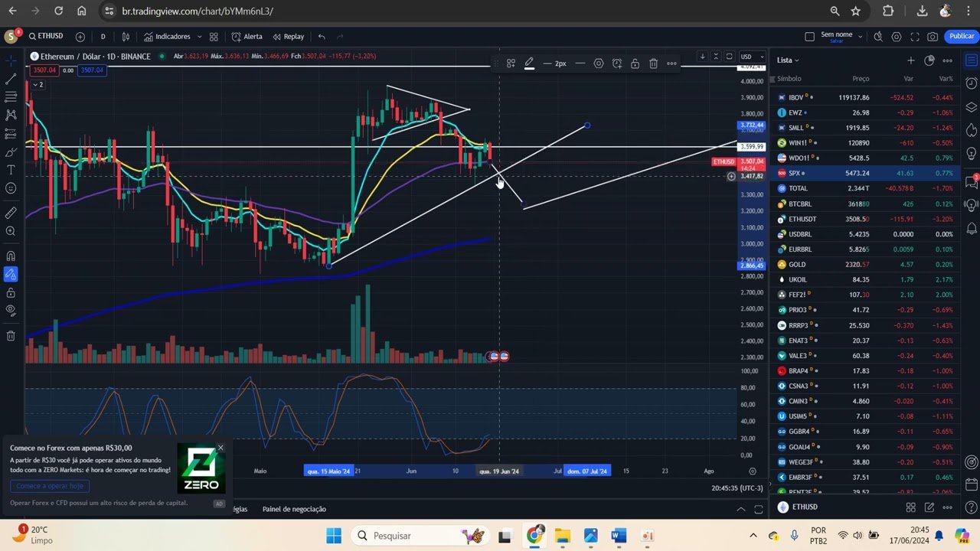This screenshot has width=980, height=551.
Task: Open Fibonacci retracement tools
Action: click(x=11, y=97)
